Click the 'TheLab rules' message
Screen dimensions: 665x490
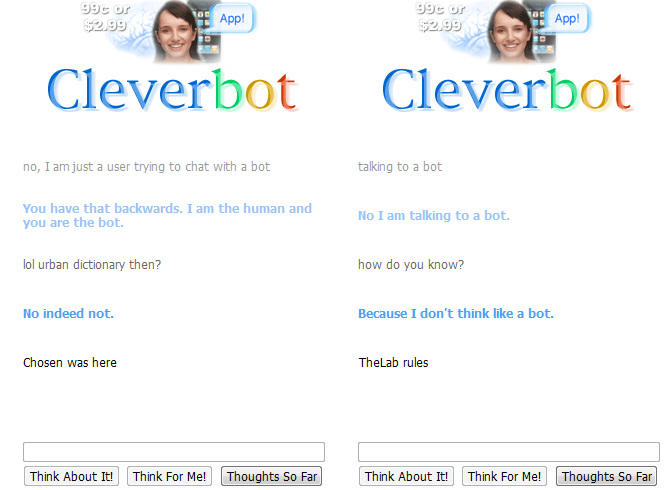click(394, 363)
